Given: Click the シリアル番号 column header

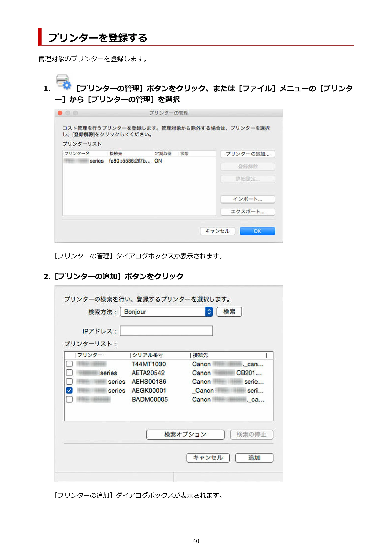Looking at the screenshot, I should (148, 355).
